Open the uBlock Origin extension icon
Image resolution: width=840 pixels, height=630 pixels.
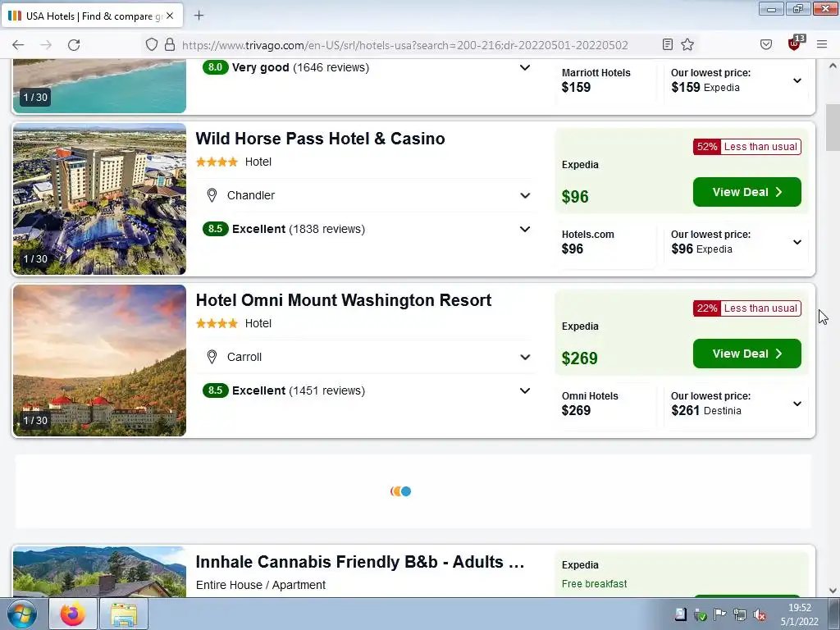tap(795, 43)
